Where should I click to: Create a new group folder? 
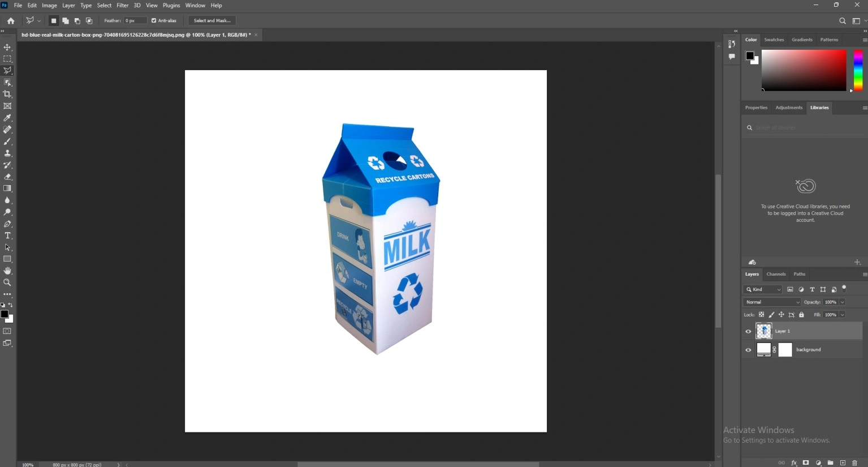[x=830, y=462]
